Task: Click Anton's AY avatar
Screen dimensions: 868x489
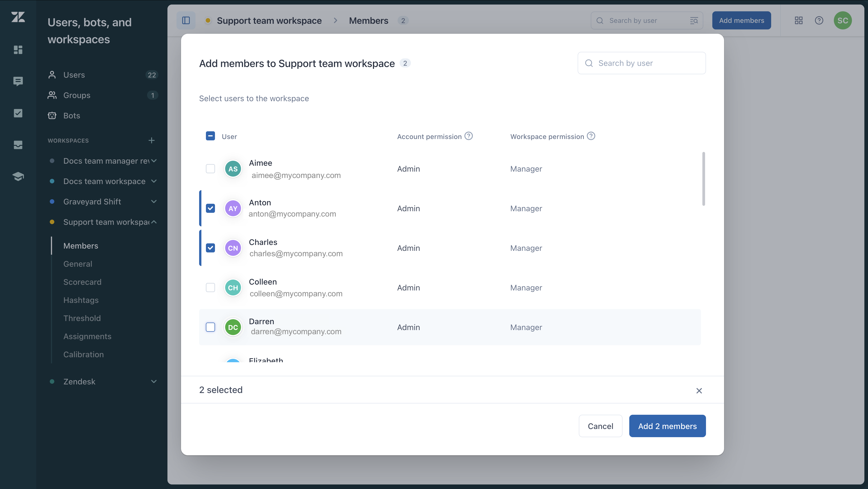Action: (x=233, y=209)
